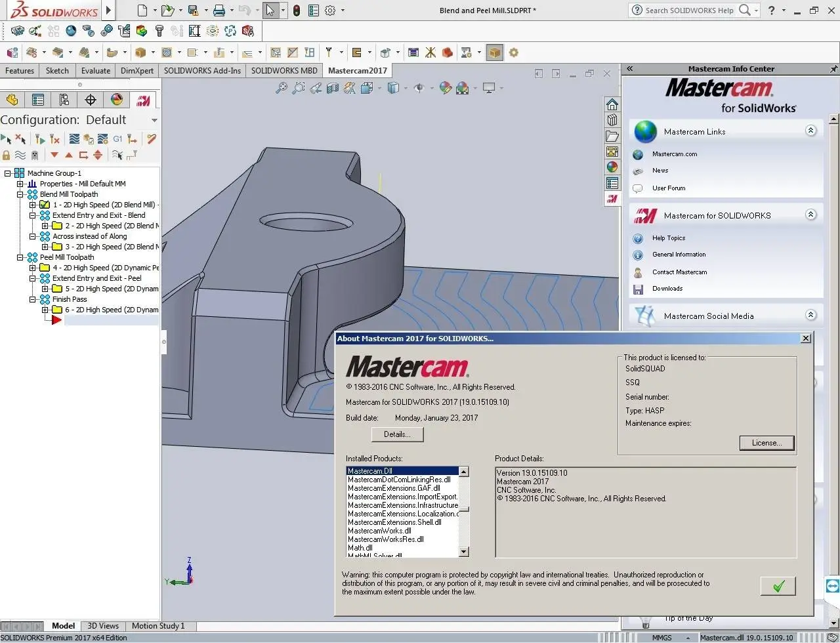Image resolution: width=840 pixels, height=643 pixels.
Task: Open the FeatureManager design tree tab
Action: pyautogui.click(x=12, y=100)
